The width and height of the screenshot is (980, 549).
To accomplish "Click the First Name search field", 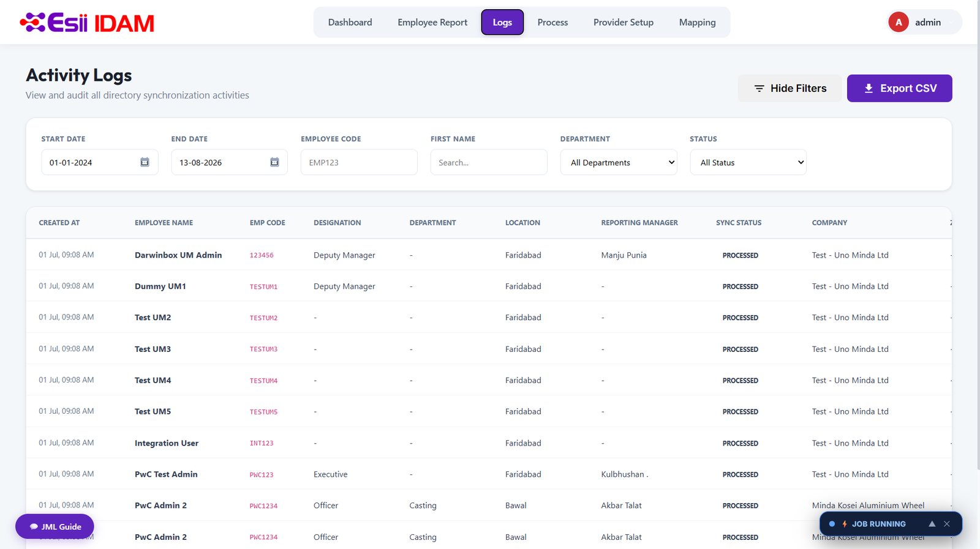I will (x=489, y=162).
